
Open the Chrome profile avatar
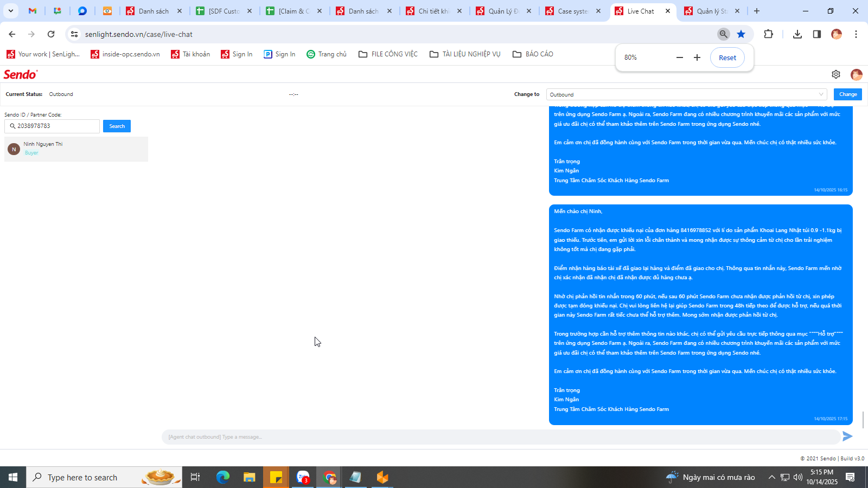[x=837, y=34]
